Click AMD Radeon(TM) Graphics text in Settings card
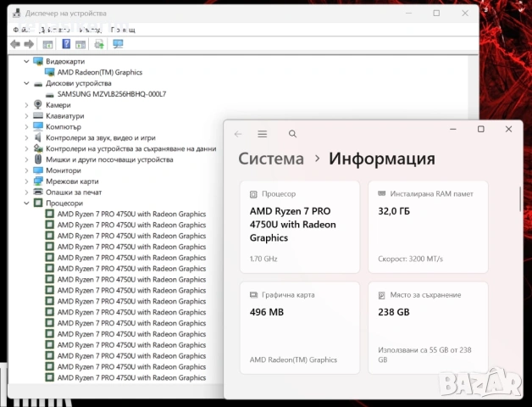The height and width of the screenshot is (407, 532). point(293,360)
